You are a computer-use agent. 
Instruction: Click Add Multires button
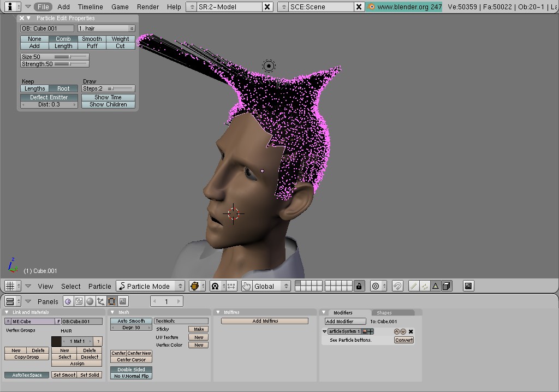pos(265,321)
